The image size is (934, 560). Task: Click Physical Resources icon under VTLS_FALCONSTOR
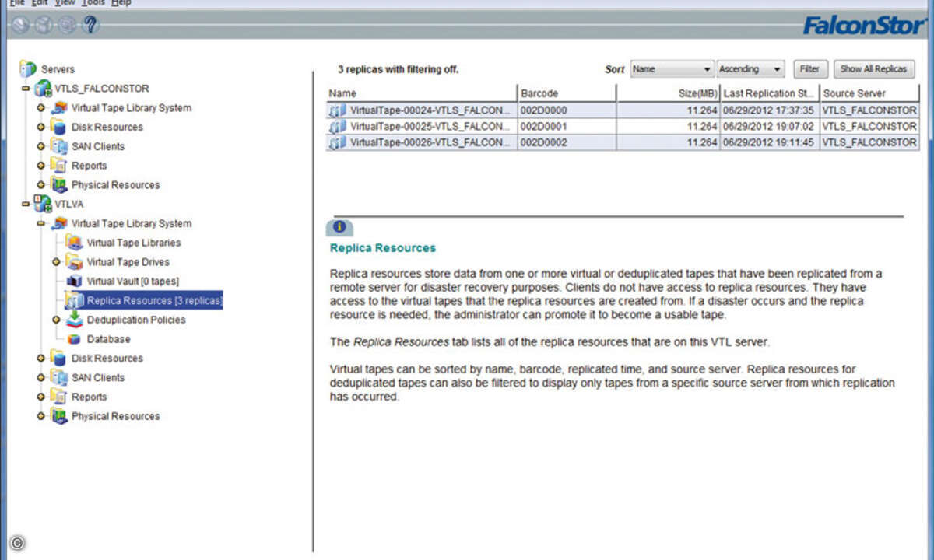tap(58, 185)
